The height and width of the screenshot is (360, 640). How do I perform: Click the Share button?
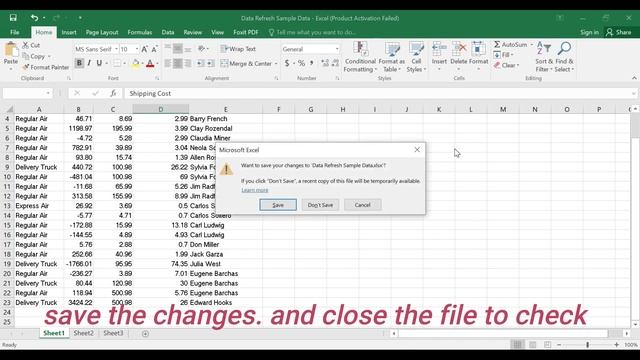point(618,32)
